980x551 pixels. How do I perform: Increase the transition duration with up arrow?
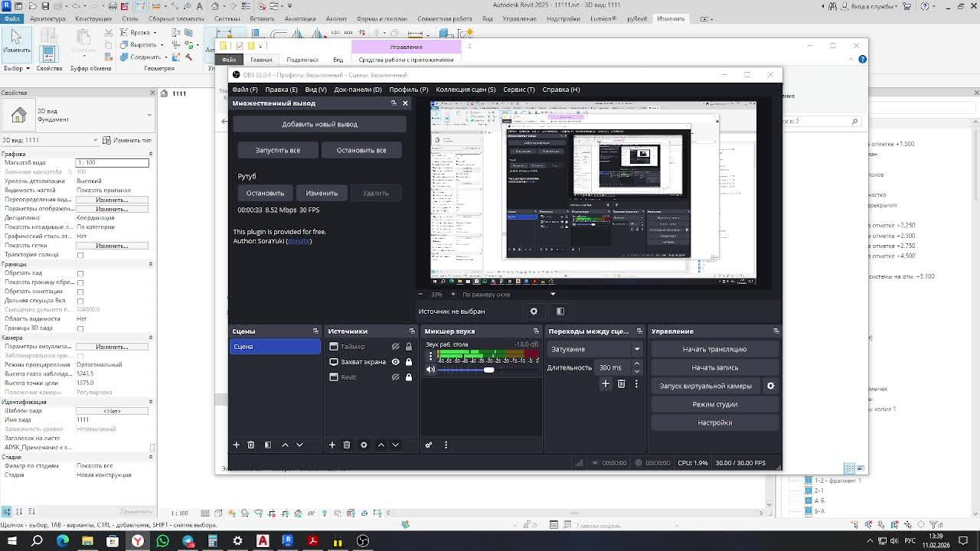tap(637, 364)
